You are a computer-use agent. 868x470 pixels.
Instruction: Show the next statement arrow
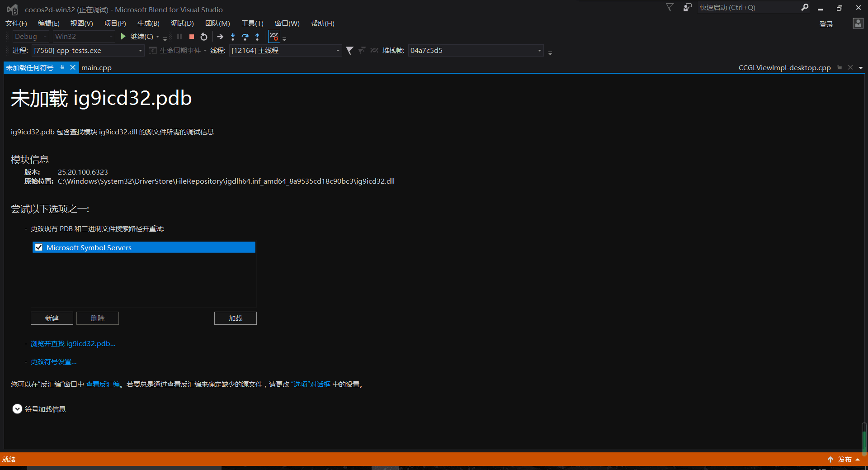pyautogui.click(x=220, y=37)
